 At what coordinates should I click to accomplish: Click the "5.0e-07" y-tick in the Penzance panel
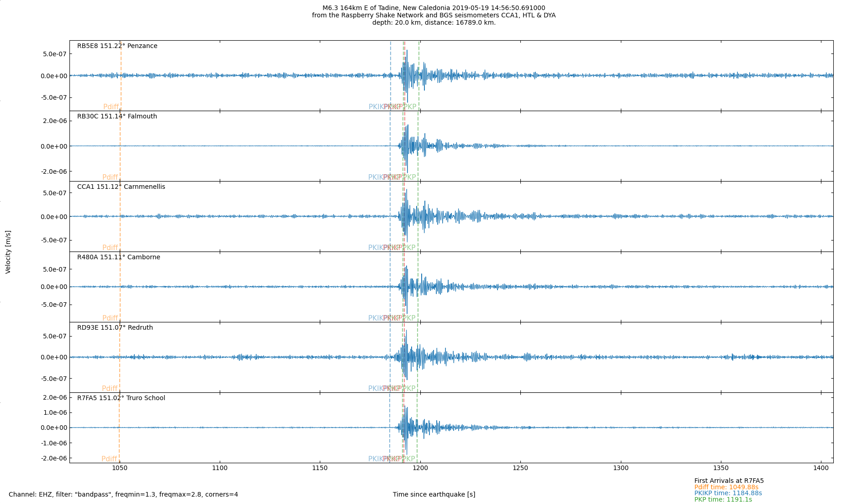click(55, 54)
